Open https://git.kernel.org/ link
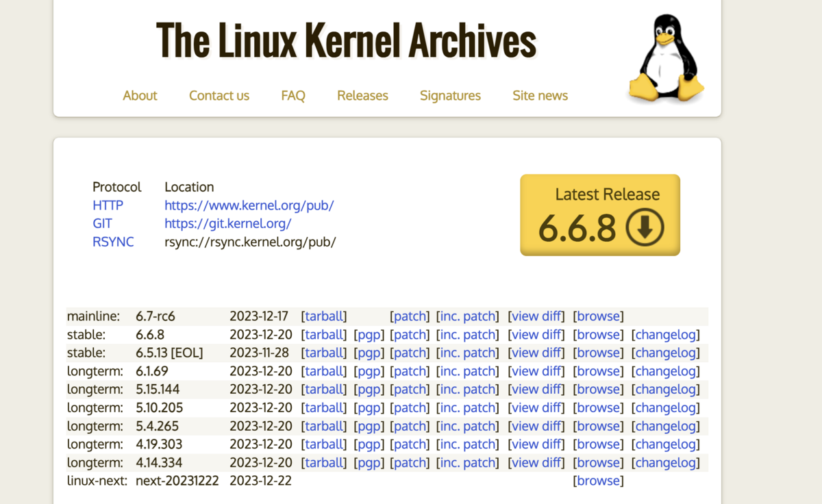 (228, 223)
